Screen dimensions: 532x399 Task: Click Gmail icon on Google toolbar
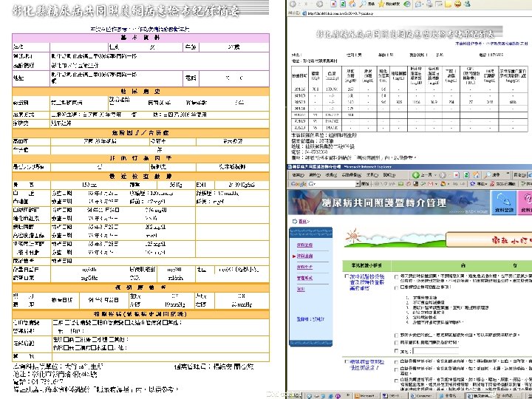[431, 183]
